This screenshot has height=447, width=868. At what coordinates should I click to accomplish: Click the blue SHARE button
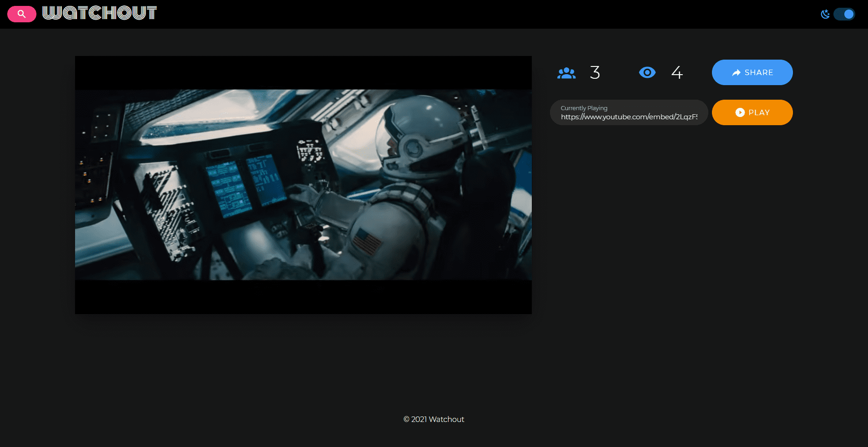tap(752, 72)
